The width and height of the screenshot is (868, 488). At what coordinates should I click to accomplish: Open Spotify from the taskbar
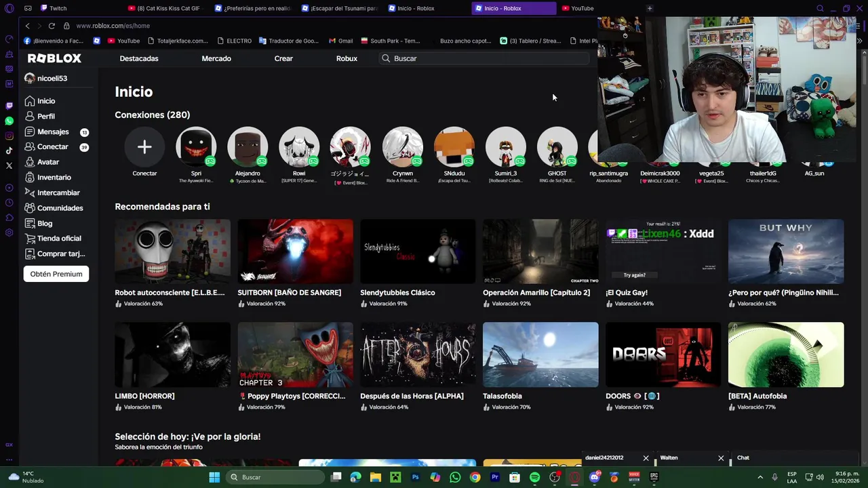point(534,477)
